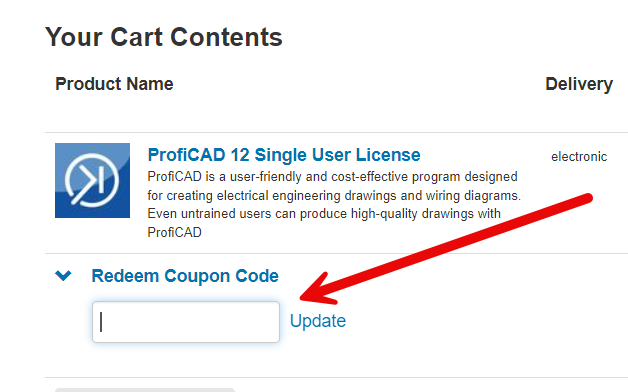Click the blue ProfiCAD product logo
Viewport: 628px width, 392px height.
coord(93,180)
